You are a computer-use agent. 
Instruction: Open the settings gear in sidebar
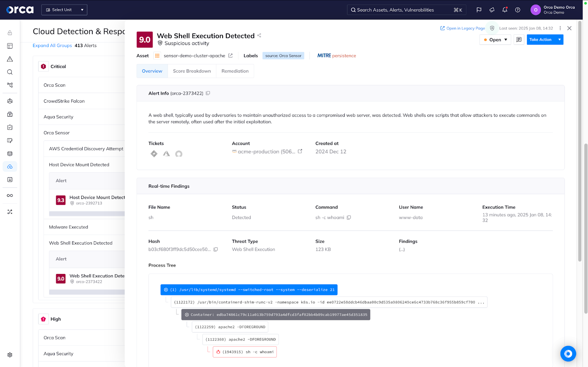point(10,355)
